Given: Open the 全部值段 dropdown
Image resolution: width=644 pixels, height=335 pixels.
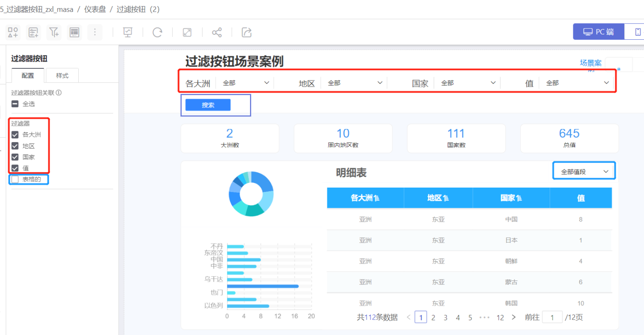Looking at the screenshot, I should point(584,172).
